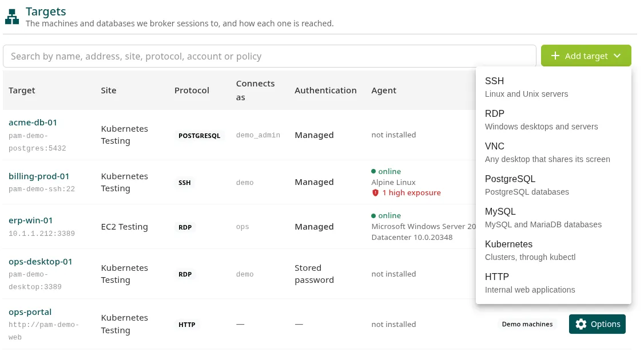
Task: Click 'Stored password' authentication cell
Action: [314, 274]
